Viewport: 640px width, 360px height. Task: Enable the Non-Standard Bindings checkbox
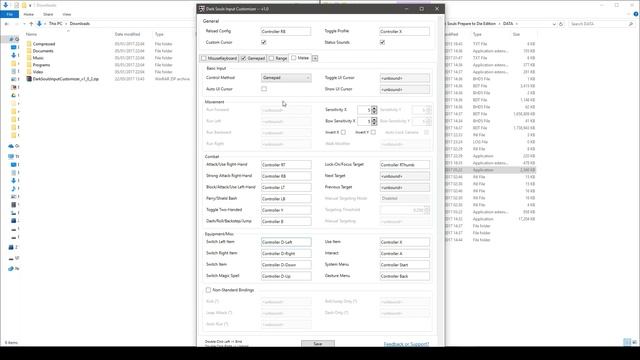[x=208, y=290]
